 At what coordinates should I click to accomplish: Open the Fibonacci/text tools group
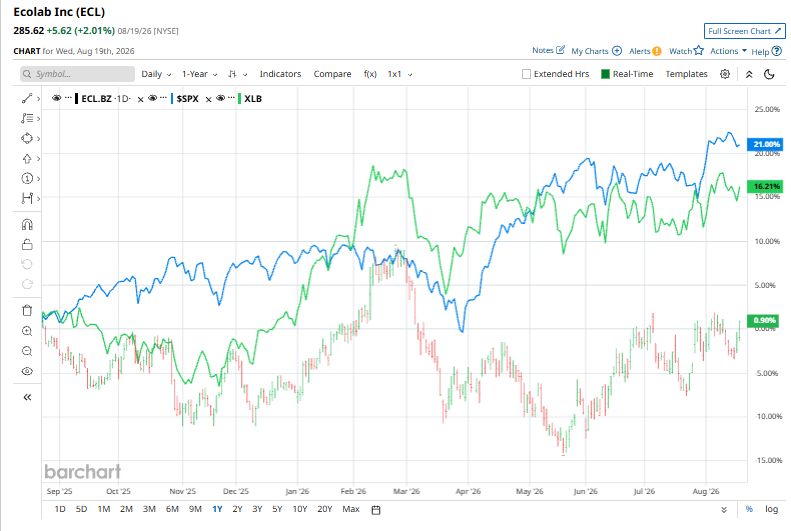coord(27,119)
